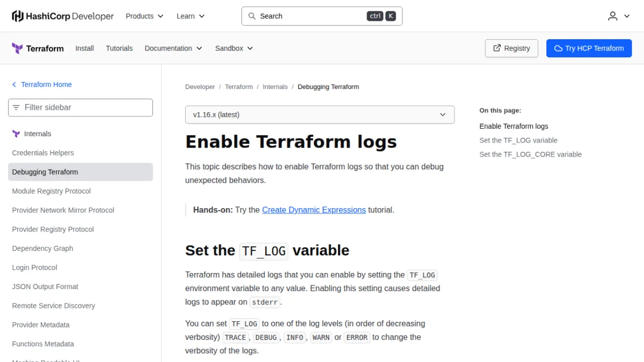The image size is (644, 362).
Task: Click the Terraform logo in the navbar
Action: [38, 48]
